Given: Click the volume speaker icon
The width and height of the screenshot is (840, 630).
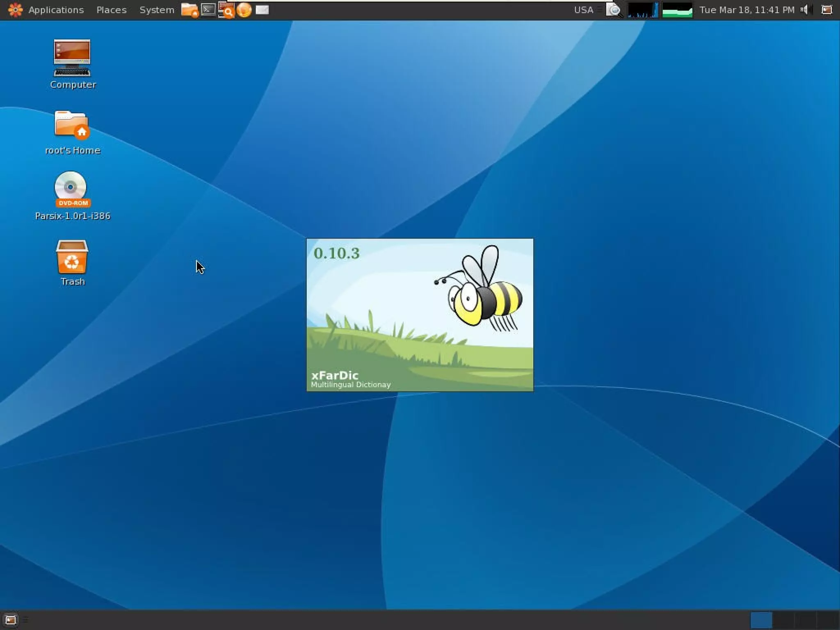Looking at the screenshot, I should click(x=805, y=10).
